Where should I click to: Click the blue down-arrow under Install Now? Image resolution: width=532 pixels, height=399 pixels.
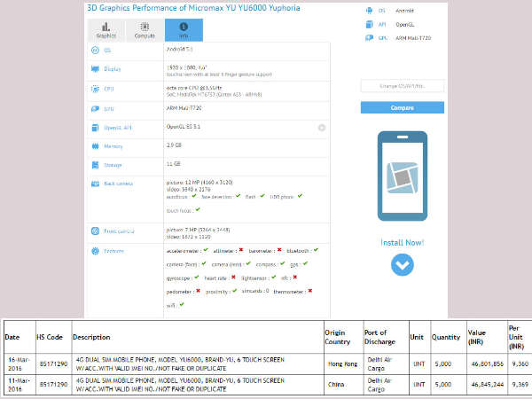pos(402,263)
